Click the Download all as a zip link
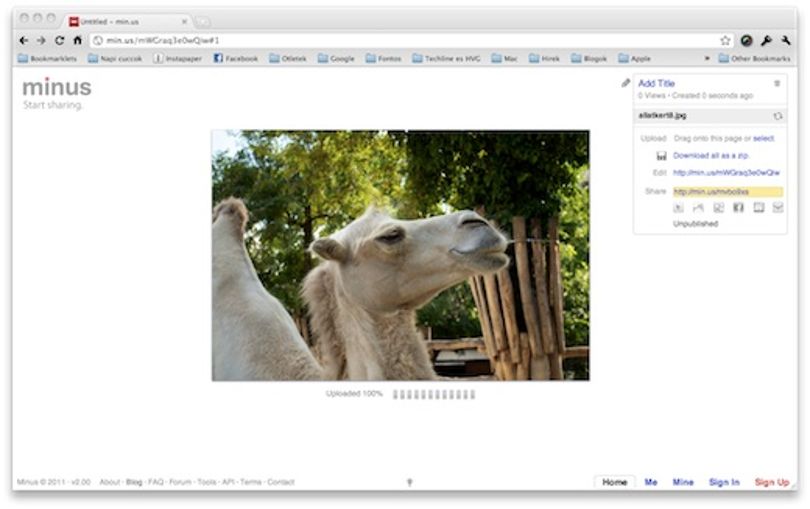This screenshot has width=810, height=509. click(711, 156)
